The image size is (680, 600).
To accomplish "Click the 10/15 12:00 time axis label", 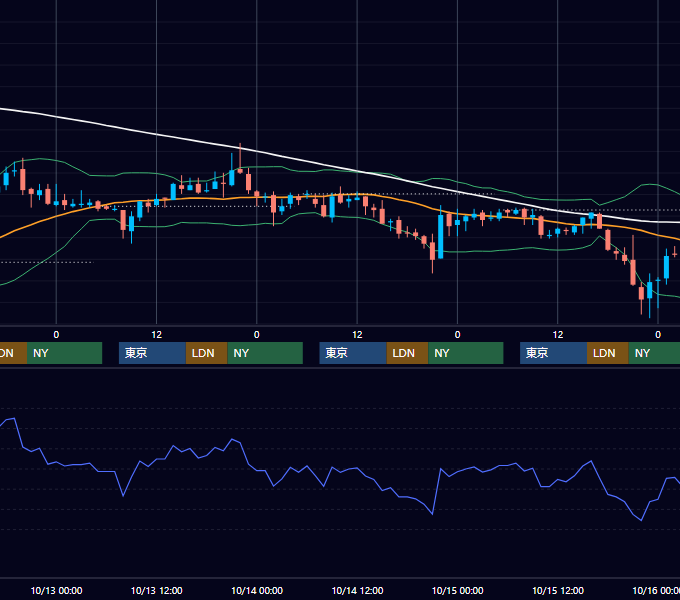I will tap(558, 590).
